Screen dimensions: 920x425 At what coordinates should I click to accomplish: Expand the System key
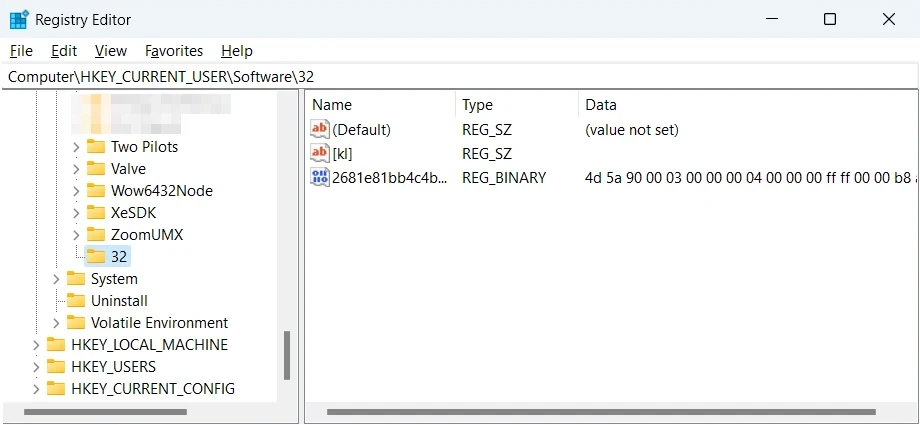point(56,279)
